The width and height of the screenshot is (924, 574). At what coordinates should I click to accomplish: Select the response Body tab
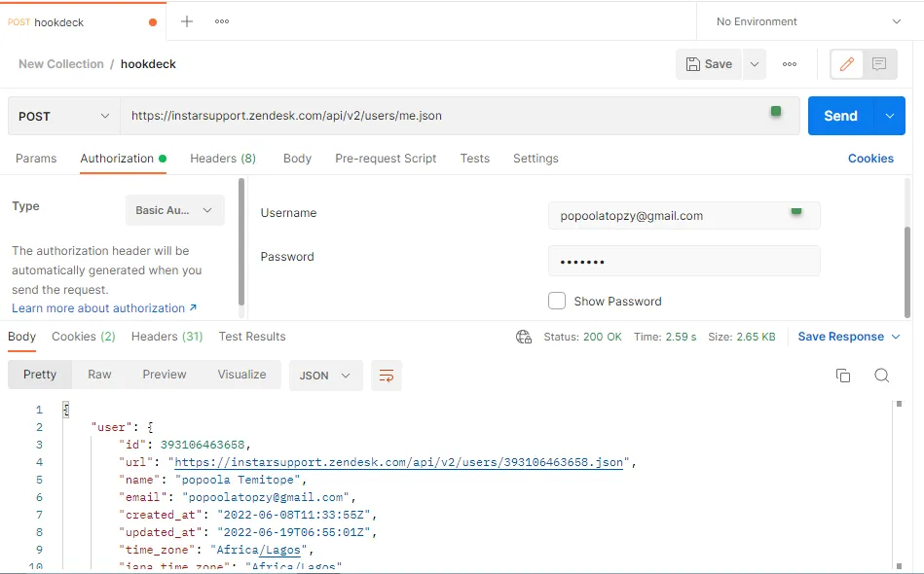(21, 337)
